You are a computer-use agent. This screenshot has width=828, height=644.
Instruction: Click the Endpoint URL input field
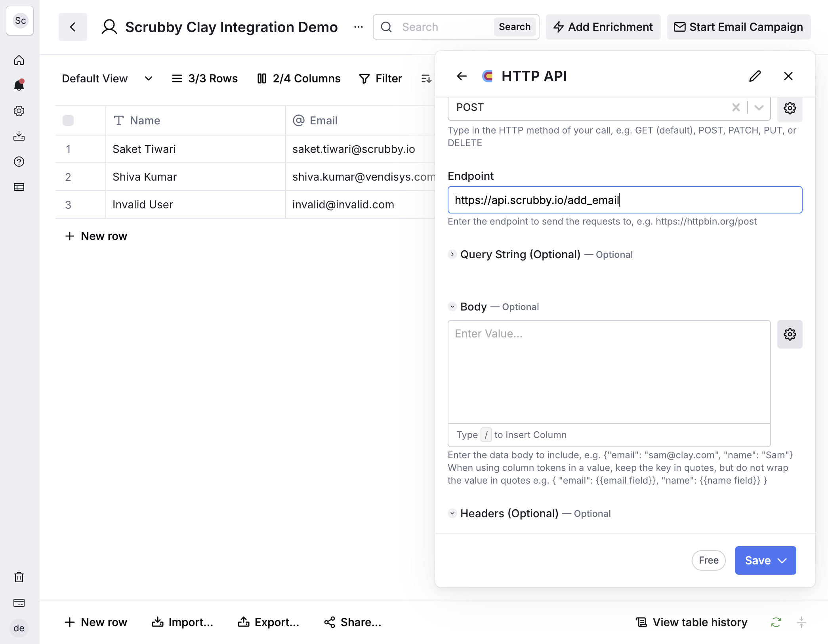point(625,200)
